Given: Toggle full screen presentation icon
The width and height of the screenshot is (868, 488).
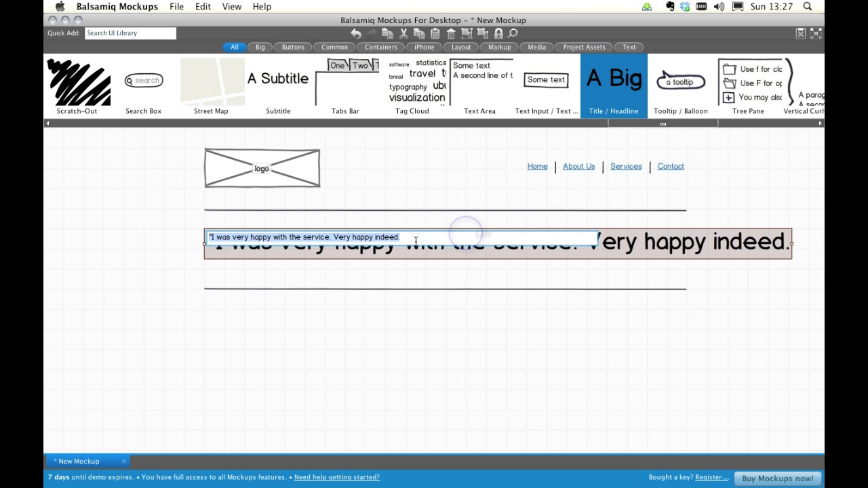Looking at the screenshot, I should (816, 33).
